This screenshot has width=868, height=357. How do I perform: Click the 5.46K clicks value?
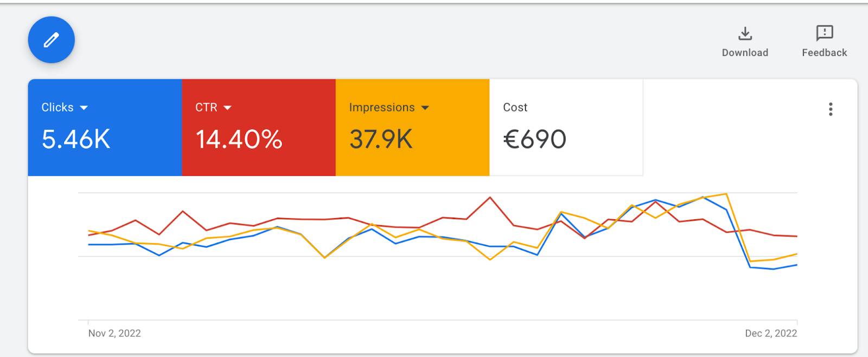tap(76, 139)
